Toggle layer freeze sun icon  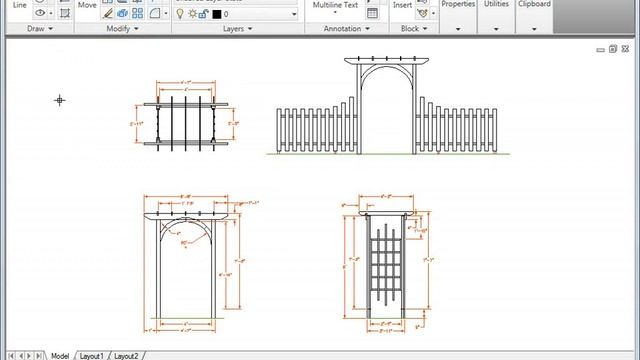(192, 14)
